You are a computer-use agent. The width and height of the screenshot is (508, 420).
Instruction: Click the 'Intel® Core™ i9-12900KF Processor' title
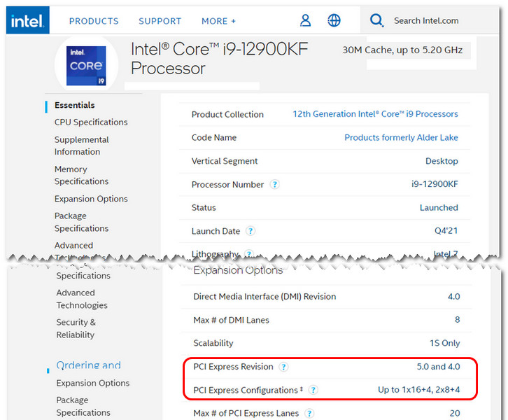[219, 59]
